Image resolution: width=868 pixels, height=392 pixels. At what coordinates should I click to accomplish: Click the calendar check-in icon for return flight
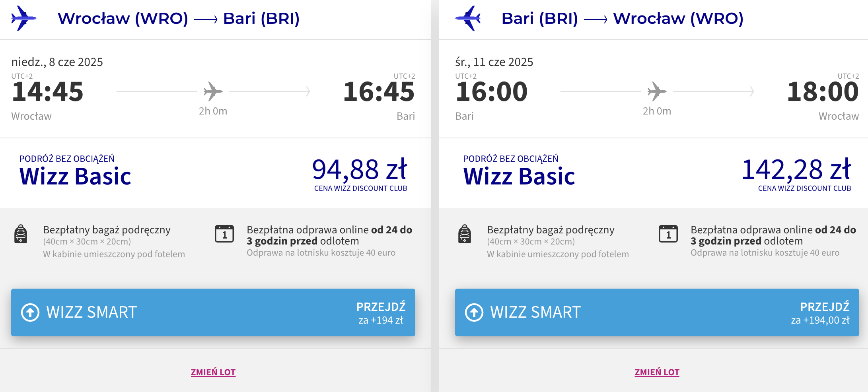668,234
